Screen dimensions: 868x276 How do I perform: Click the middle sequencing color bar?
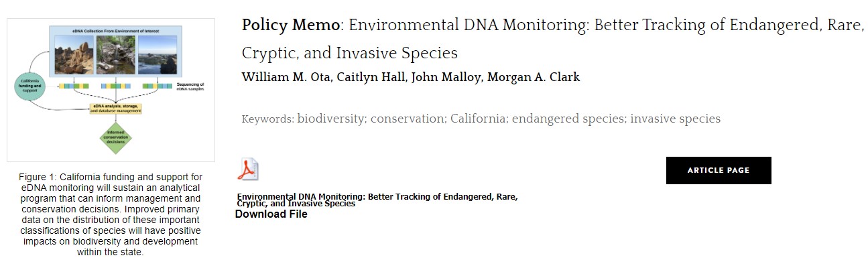(x=115, y=86)
